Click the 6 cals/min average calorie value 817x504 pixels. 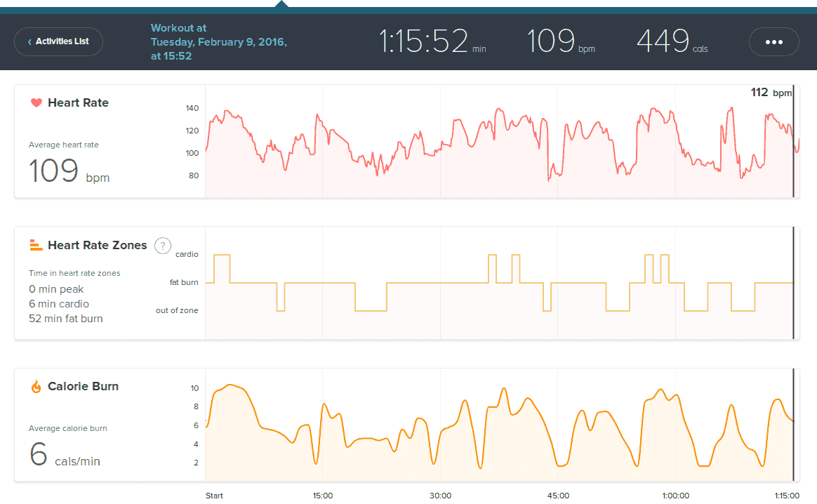[x=65, y=455]
